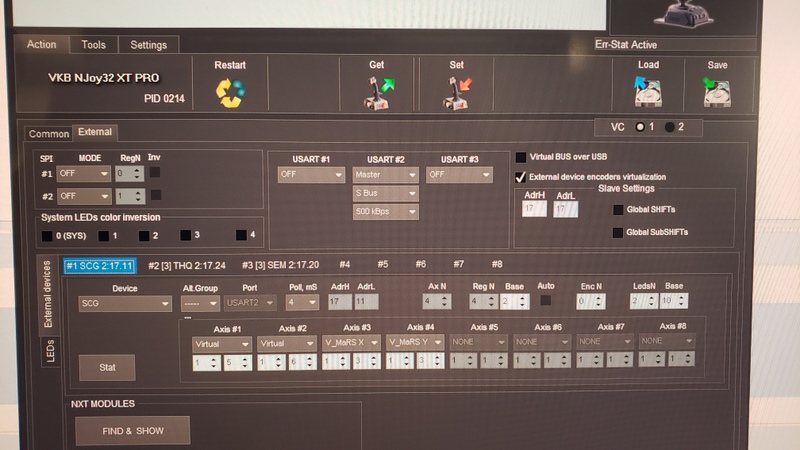Screen dimensions: 800x450
Task: Open USART #2 Master dropdown
Action: [385, 174]
